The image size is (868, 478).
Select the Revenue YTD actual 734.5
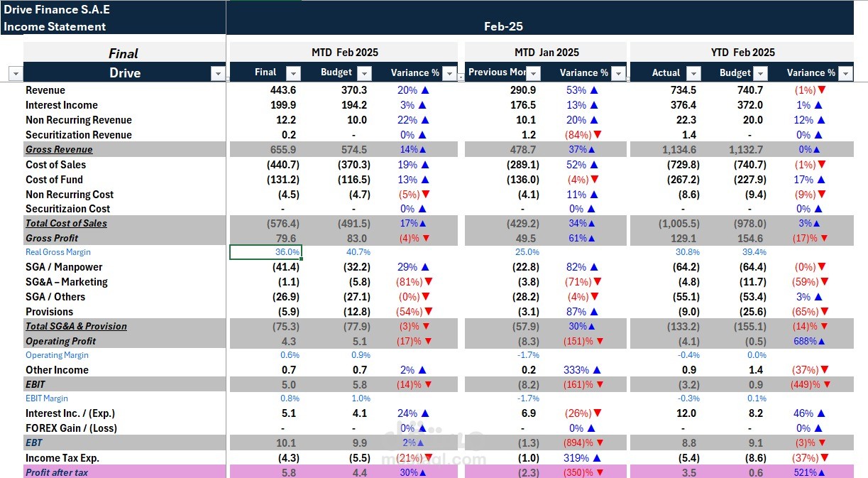pyautogui.click(x=683, y=90)
